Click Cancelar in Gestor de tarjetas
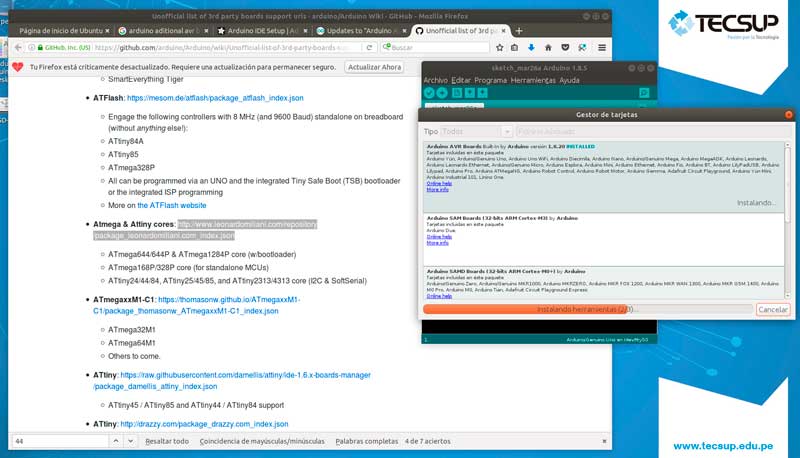Screen dimensions: 800x458 click(772, 310)
